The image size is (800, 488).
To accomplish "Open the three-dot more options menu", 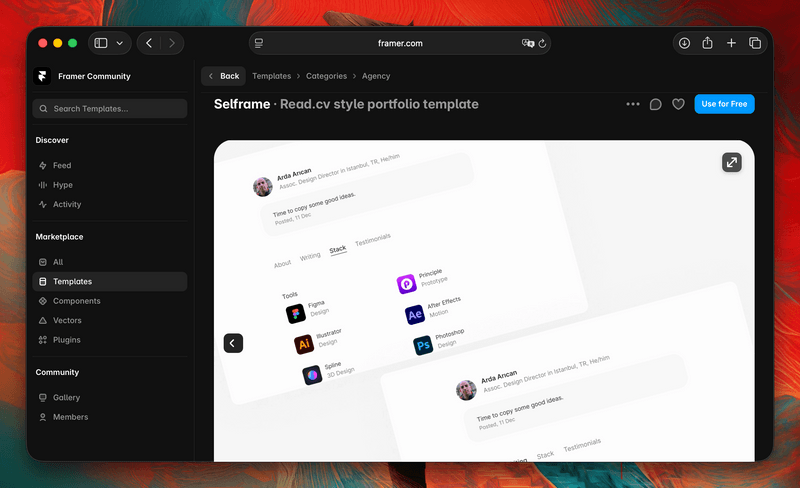I will 633,104.
